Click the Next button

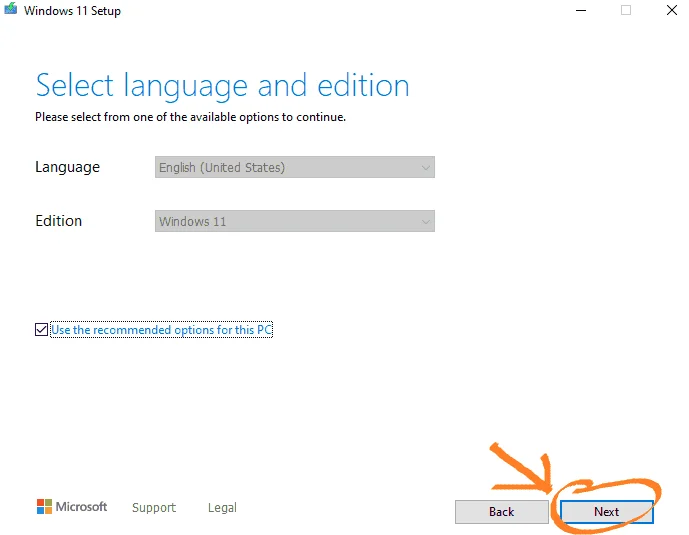tap(606, 512)
